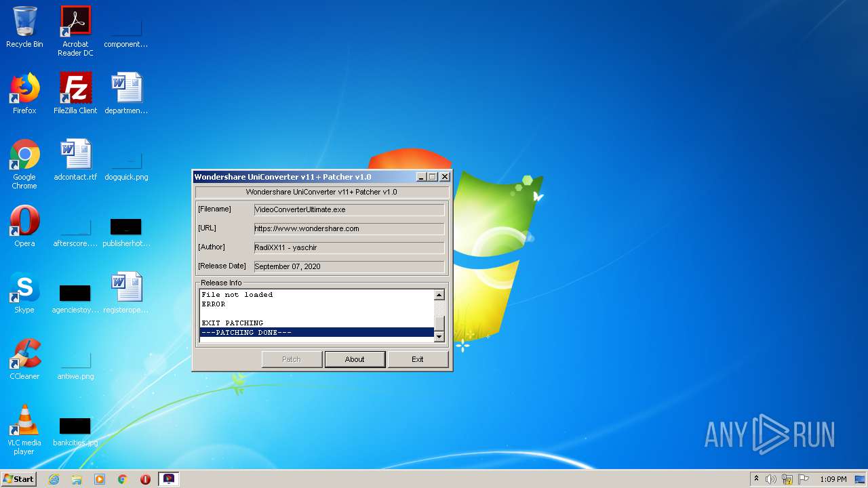Open the volume speaker tray icon

771,479
